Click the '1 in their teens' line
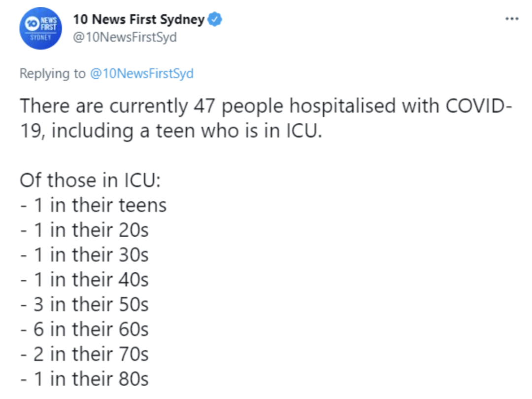This screenshot has width=532, height=399. coord(94,205)
